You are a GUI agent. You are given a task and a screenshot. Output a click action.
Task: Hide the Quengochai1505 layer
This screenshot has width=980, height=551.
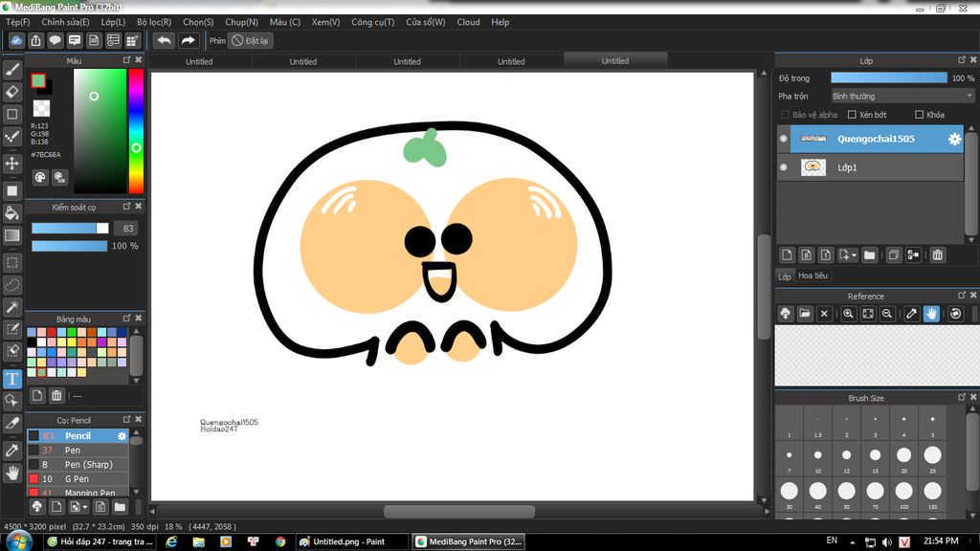coord(783,139)
